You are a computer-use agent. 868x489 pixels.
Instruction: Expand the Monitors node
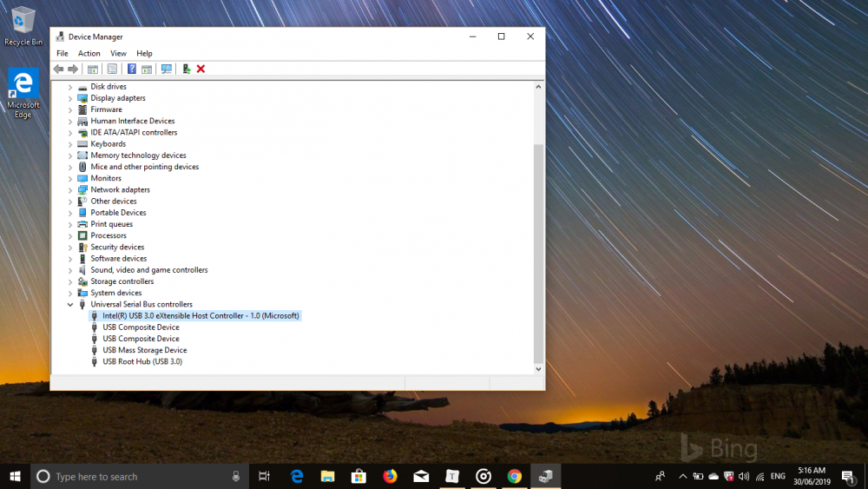(x=70, y=179)
